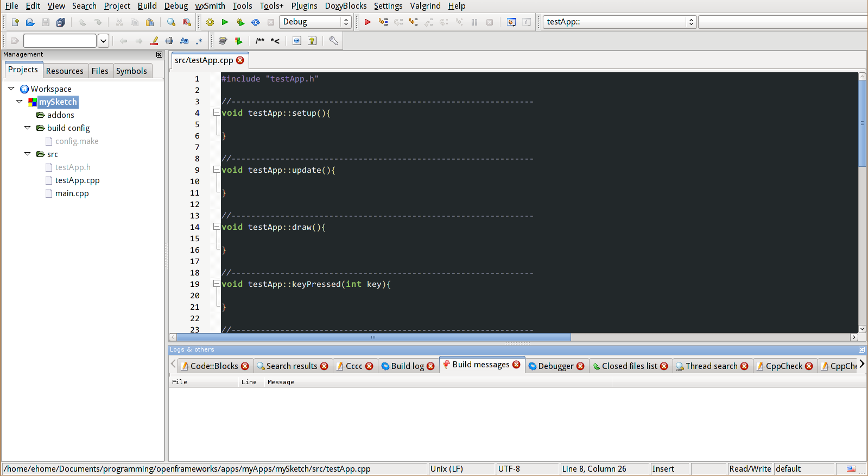The image size is (868, 476).
Task: Open Replace with the magnifier R icon
Action: [187, 22]
